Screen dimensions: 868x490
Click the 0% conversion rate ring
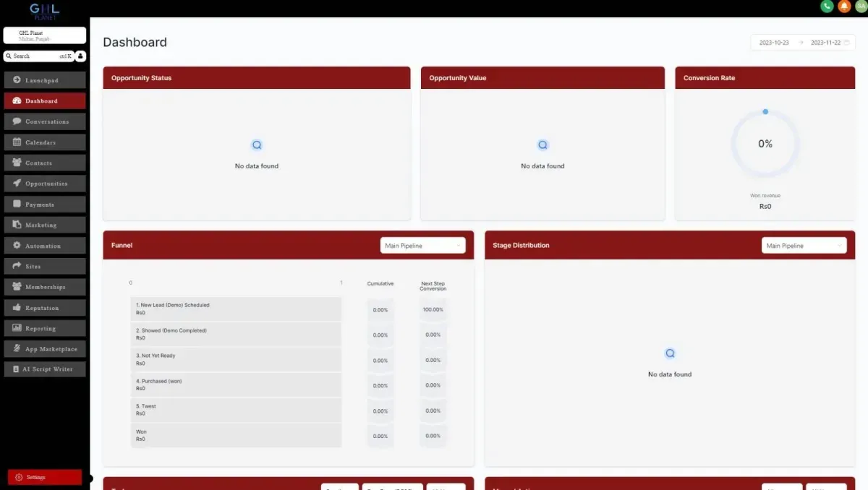765,144
